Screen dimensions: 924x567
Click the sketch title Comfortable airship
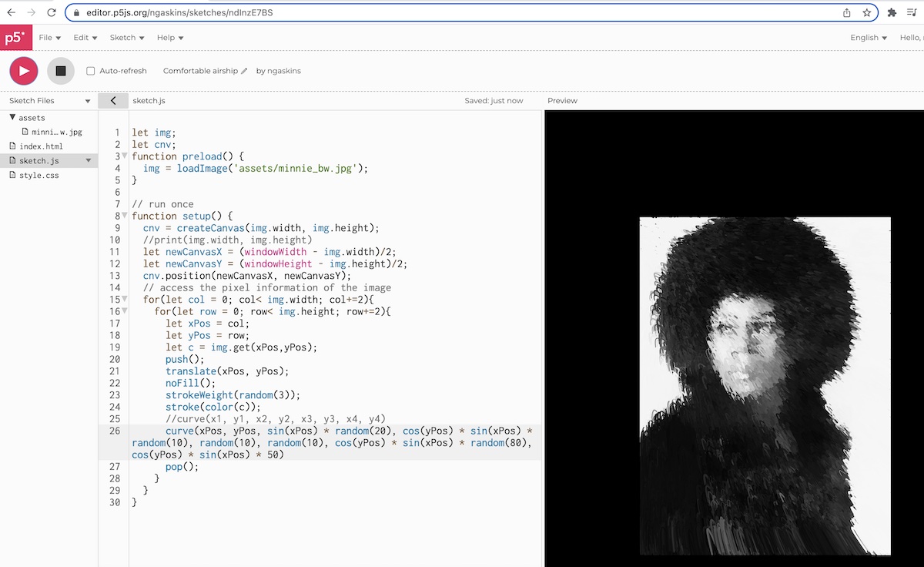[x=200, y=71]
